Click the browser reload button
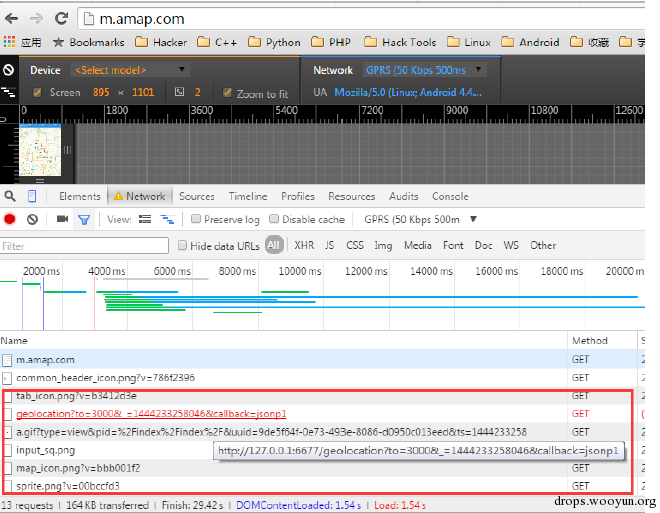 pyautogui.click(x=61, y=18)
